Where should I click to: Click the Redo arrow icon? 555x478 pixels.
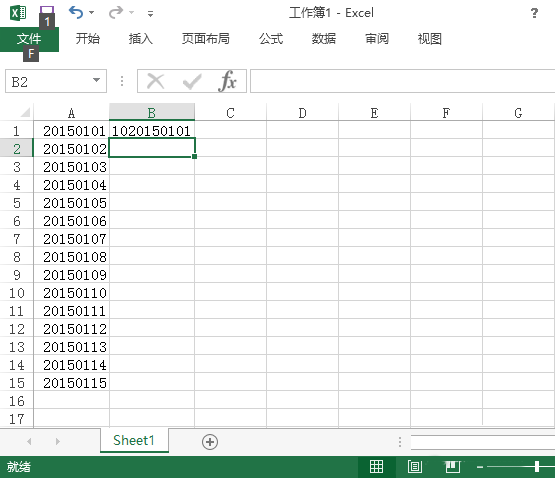(x=116, y=12)
